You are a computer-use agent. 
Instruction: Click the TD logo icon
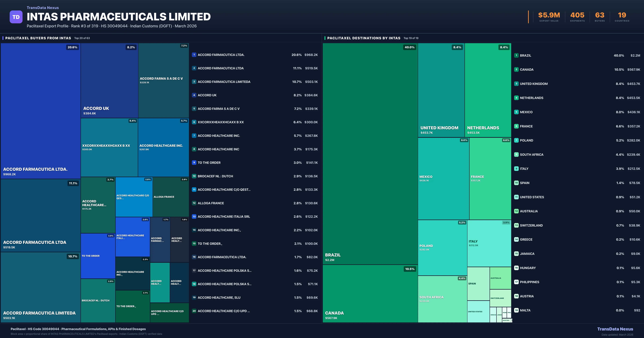16,17
